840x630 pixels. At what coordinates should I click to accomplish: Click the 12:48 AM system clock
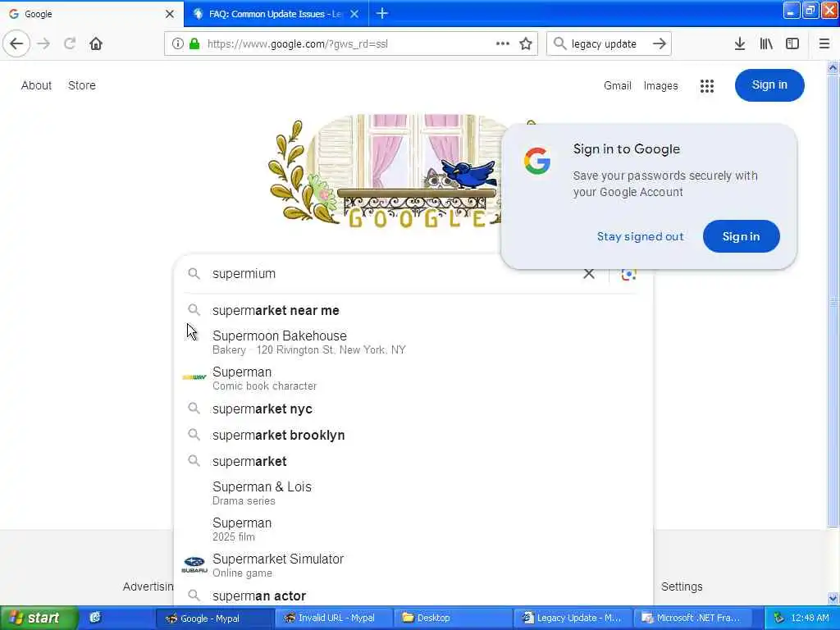(810, 619)
